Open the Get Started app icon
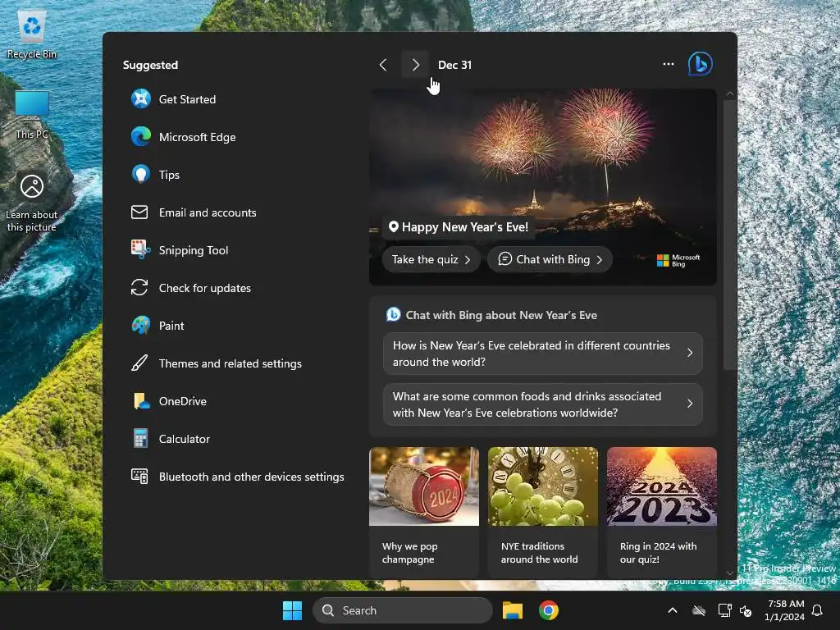Viewport: 840px width, 630px height. [x=141, y=99]
